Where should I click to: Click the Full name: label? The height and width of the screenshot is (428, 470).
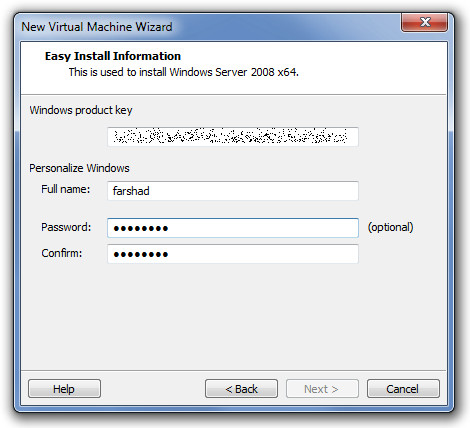coord(66,189)
